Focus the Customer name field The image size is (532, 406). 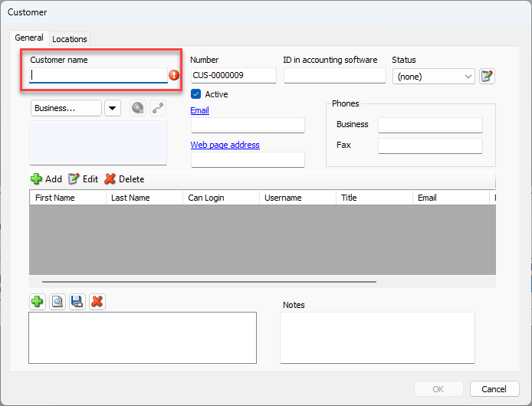coord(98,75)
